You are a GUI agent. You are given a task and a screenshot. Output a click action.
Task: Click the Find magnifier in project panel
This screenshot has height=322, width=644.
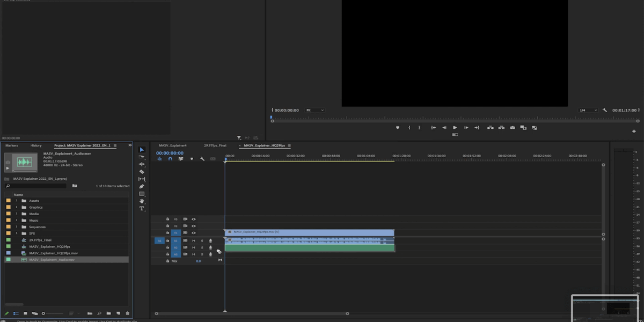tap(99, 313)
